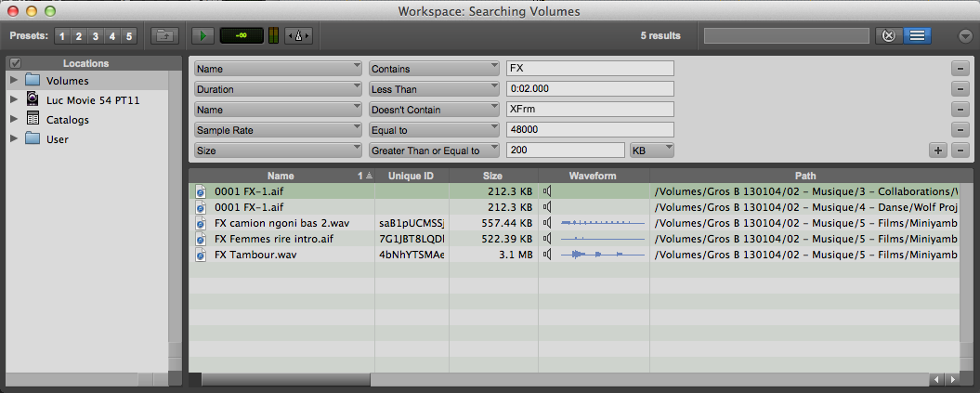980x393 pixels.
Task: Preview the FX camion ngoni bas 2 waveform
Action: click(603, 222)
